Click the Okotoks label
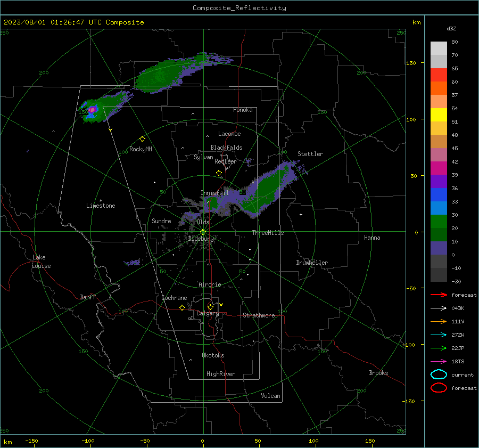The height and width of the screenshot is (448, 479). [213, 355]
